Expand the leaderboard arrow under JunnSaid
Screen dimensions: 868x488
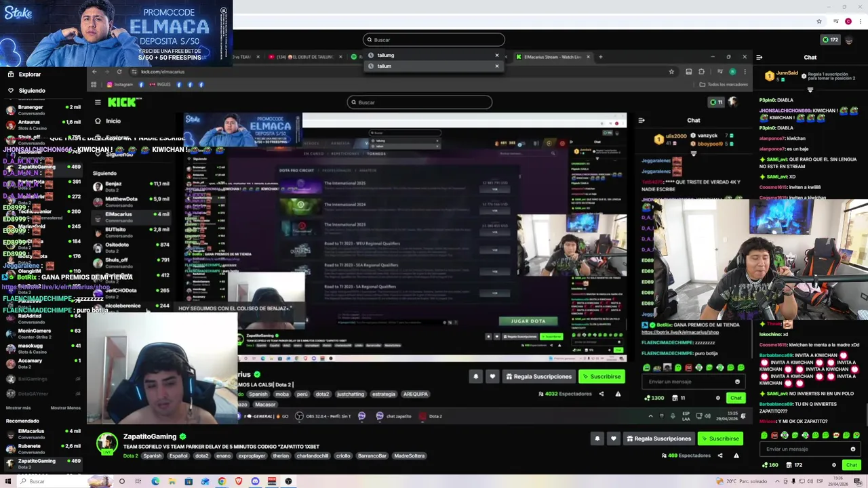[x=810, y=90]
